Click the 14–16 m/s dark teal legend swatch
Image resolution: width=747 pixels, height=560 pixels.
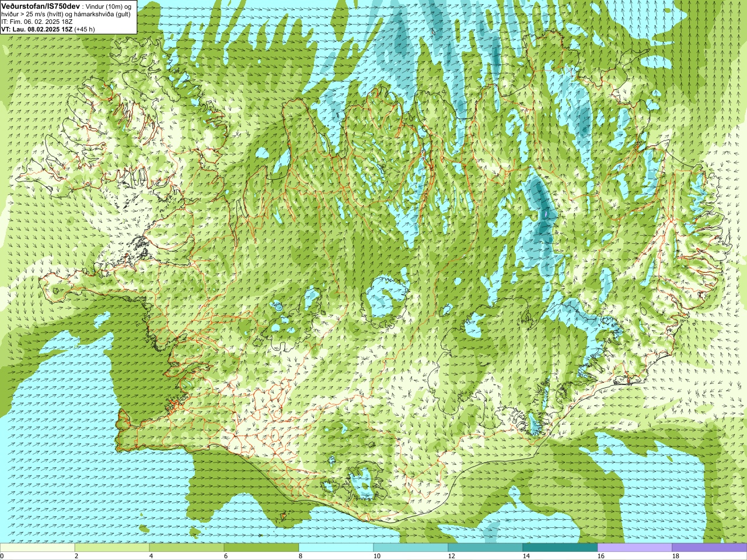pyautogui.click(x=560, y=548)
